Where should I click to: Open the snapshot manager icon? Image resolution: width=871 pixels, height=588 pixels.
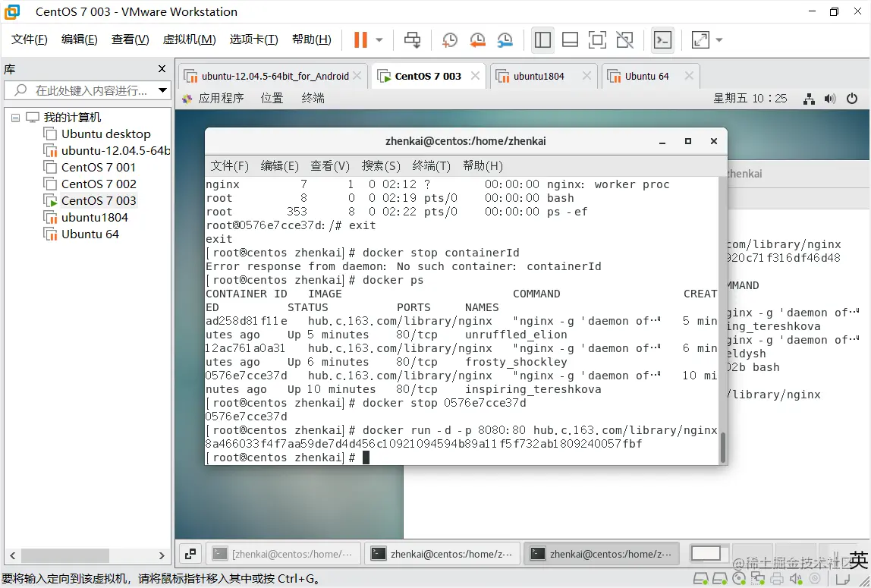point(505,39)
